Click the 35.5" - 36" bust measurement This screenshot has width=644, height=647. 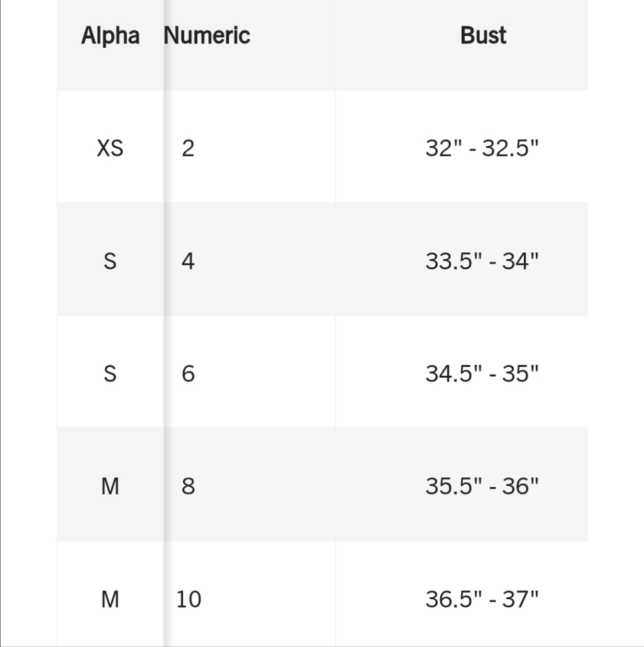482,486
